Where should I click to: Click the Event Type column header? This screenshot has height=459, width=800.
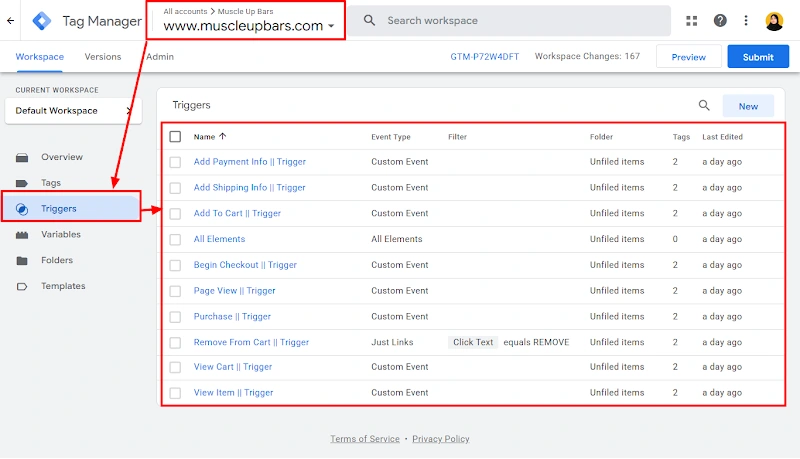(391, 137)
